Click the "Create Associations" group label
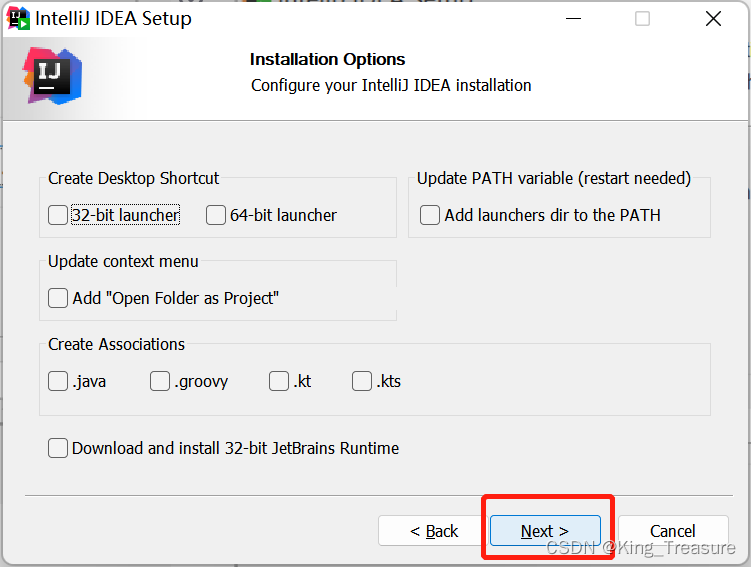Image resolution: width=751 pixels, height=567 pixels. click(x=116, y=344)
